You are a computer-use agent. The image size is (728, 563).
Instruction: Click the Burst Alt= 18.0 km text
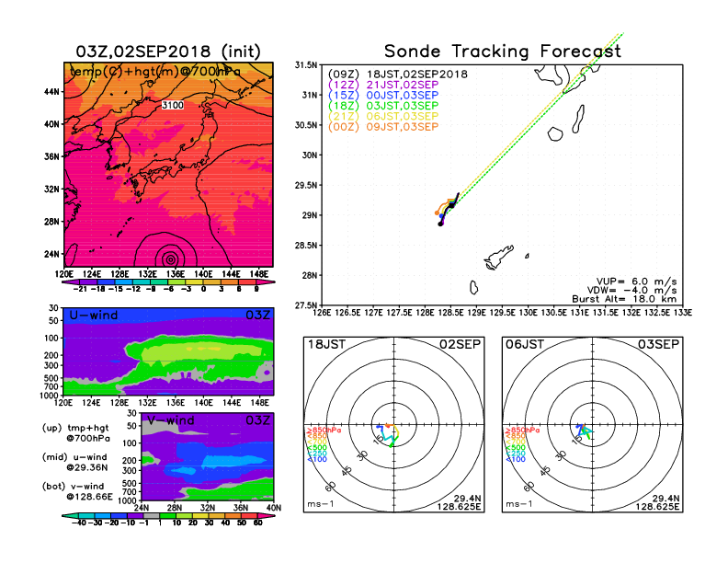635,299
